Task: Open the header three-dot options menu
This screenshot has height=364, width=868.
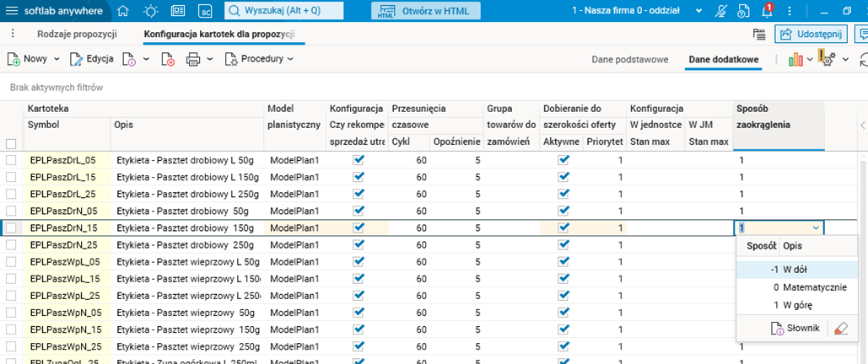Action: [790, 11]
